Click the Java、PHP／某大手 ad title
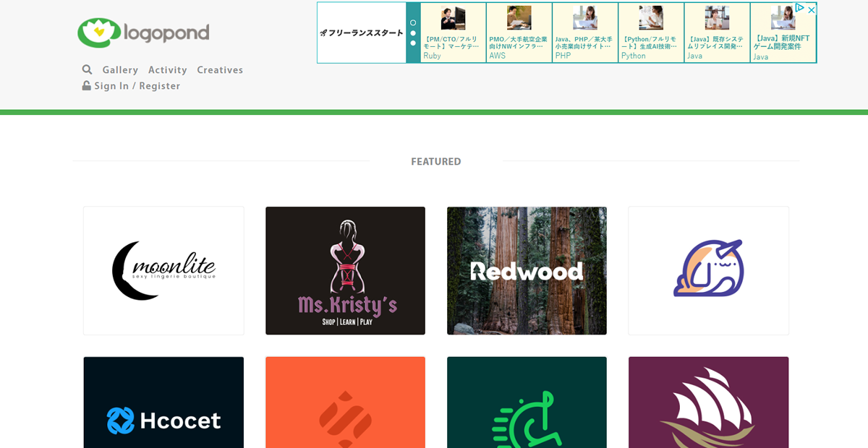This screenshot has height=448, width=868. 584,43
